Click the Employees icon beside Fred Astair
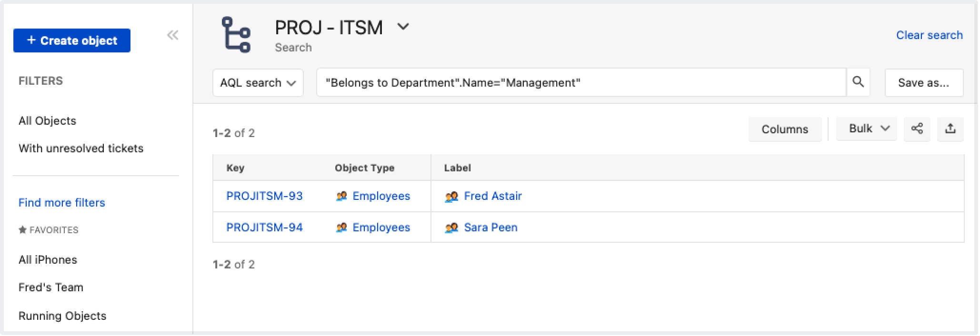 click(x=451, y=197)
